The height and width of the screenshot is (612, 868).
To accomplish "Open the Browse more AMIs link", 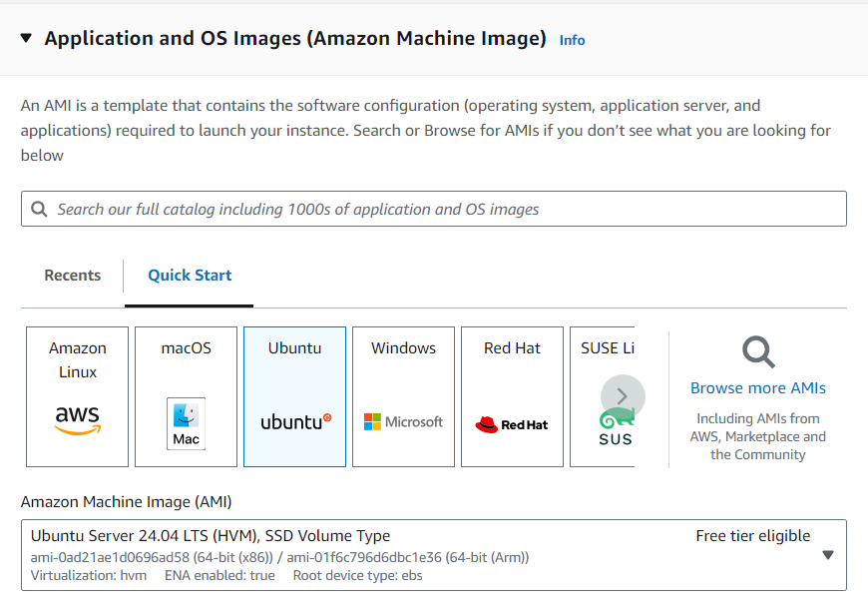I will click(x=758, y=388).
